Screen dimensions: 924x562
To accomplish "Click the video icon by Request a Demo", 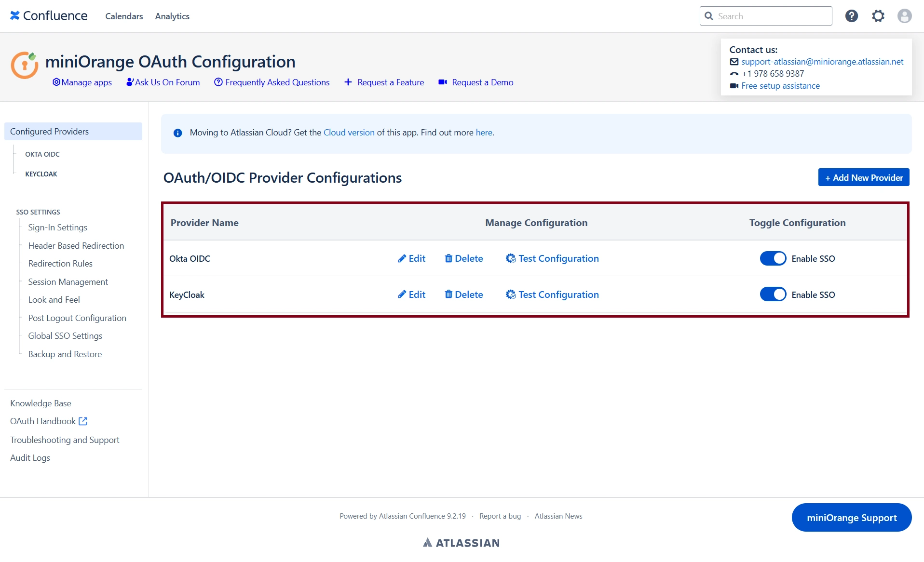I will [443, 82].
